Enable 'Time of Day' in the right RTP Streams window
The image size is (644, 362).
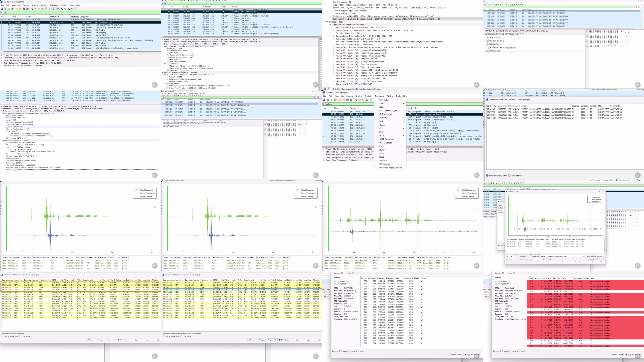182,336
